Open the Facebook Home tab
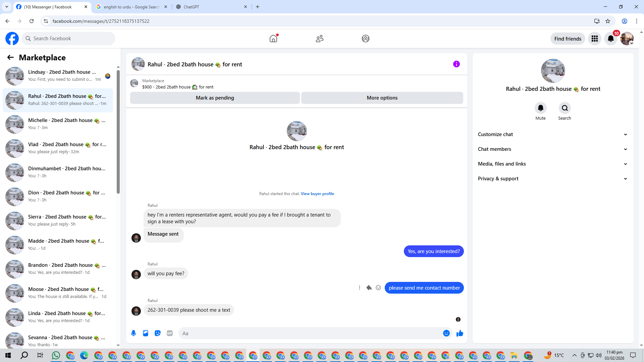The width and height of the screenshot is (644, 362). point(273,39)
